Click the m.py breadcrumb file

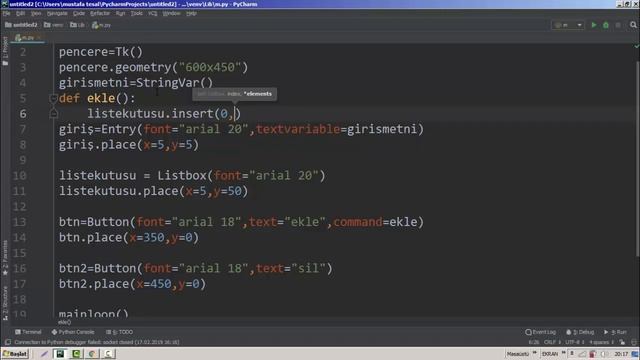102,25
